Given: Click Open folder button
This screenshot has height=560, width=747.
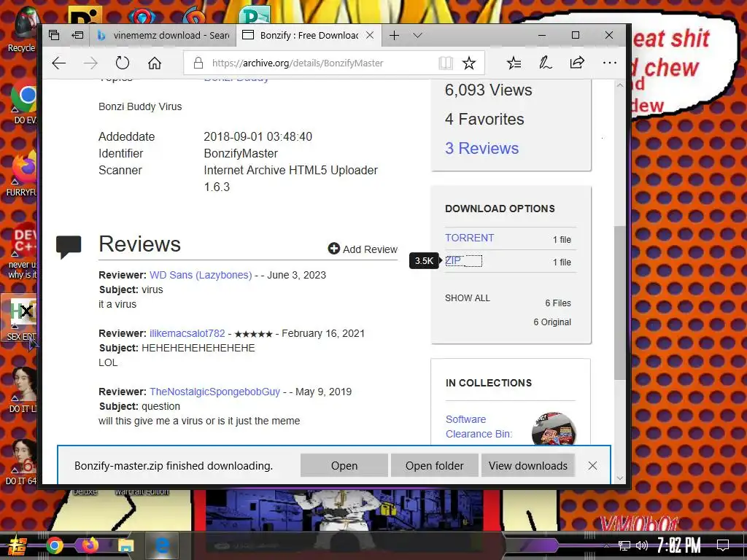Looking at the screenshot, I should pos(435,466).
